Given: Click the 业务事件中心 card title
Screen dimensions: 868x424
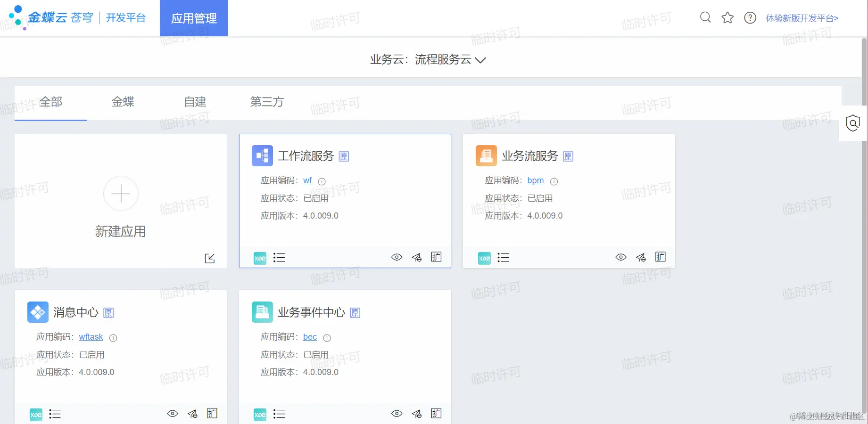Looking at the screenshot, I should (311, 312).
